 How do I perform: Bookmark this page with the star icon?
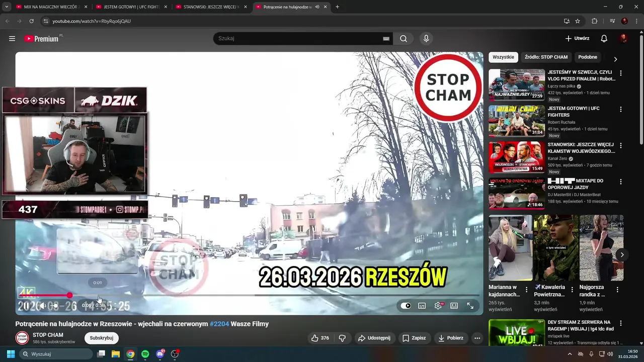tap(578, 21)
